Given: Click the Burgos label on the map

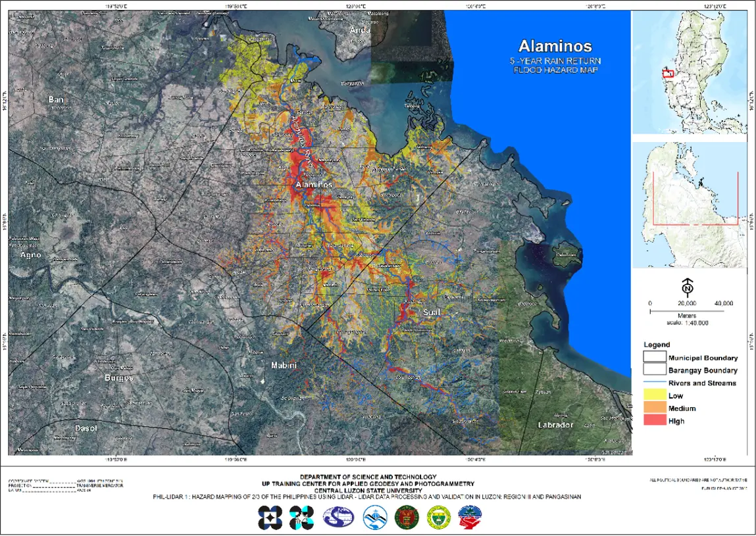Looking at the screenshot, I should 119,378.
